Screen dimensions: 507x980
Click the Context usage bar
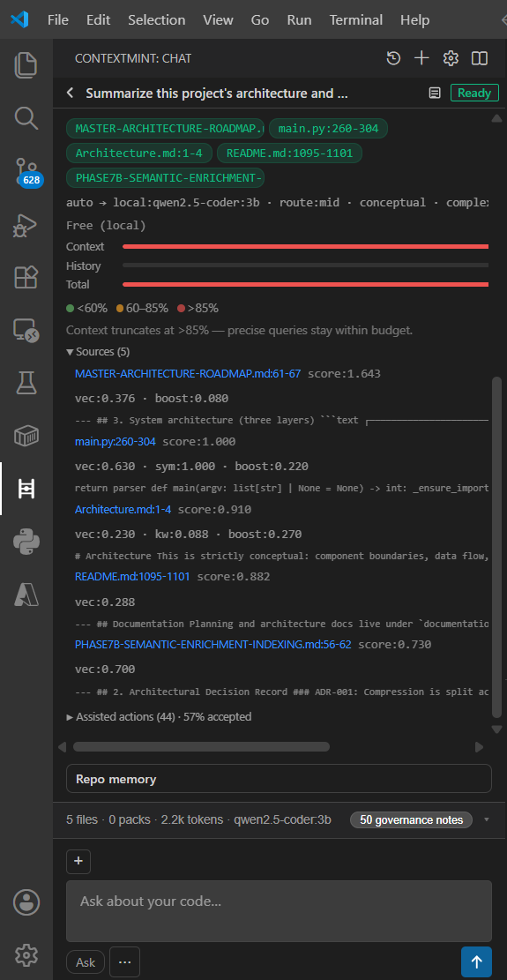tap(305, 247)
